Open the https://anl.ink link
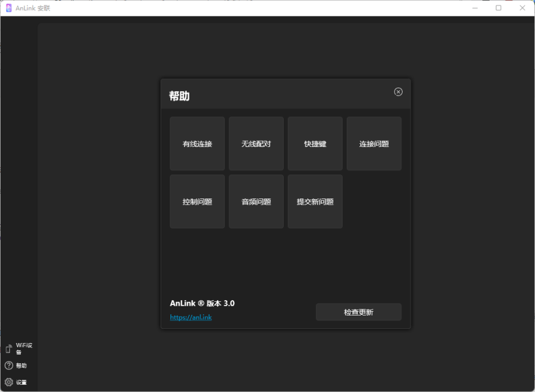This screenshot has width=535, height=392. pyautogui.click(x=191, y=317)
